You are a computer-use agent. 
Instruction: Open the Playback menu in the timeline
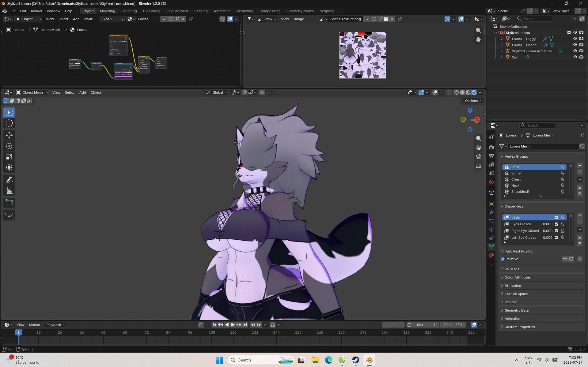[x=56, y=325]
